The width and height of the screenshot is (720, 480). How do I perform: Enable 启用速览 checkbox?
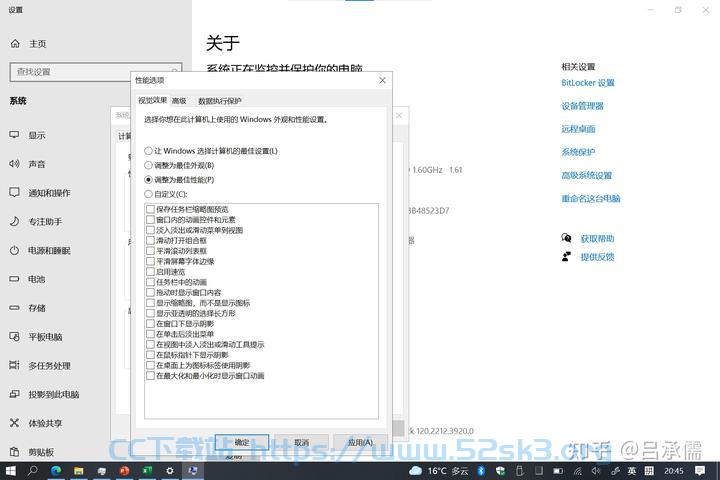(150, 271)
